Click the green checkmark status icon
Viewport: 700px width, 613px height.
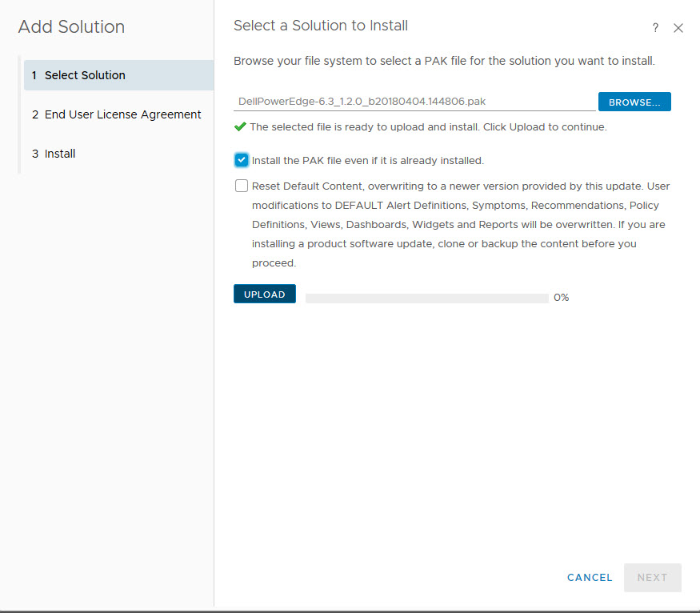(240, 126)
